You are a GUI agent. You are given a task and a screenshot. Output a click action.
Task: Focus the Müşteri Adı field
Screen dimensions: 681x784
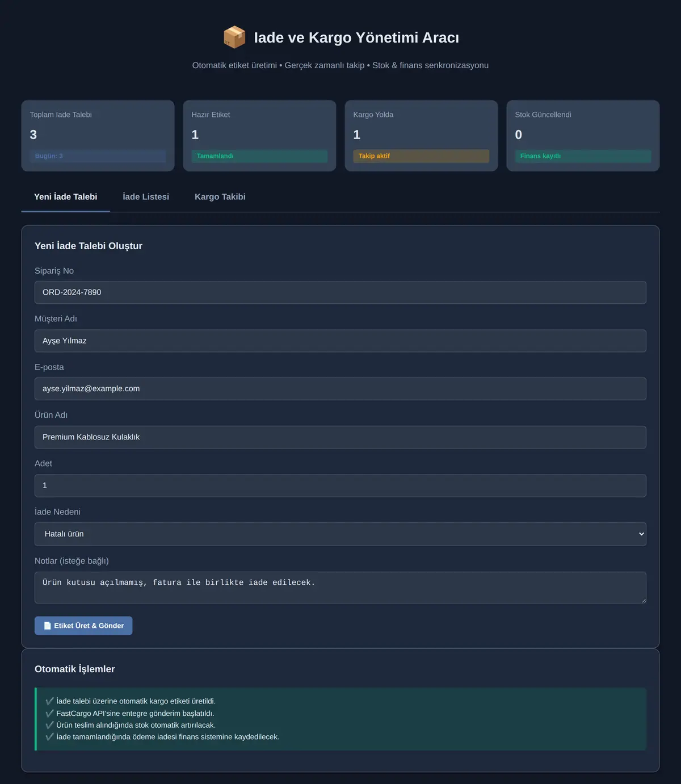click(340, 341)
